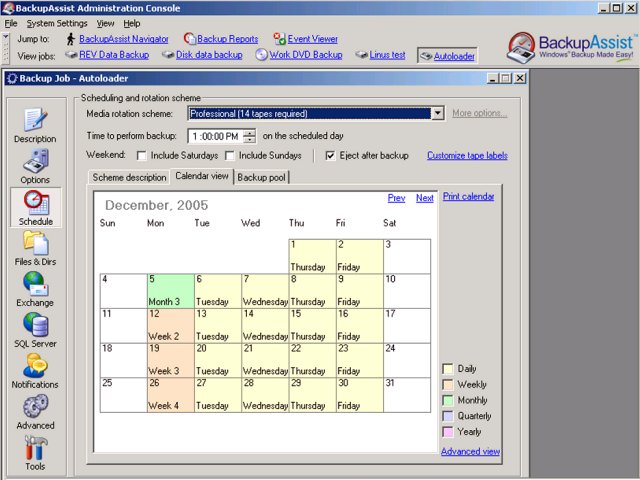Open the Notifications icon in sidebar
This screenshot has height=480, width=640.
(36, 365)
